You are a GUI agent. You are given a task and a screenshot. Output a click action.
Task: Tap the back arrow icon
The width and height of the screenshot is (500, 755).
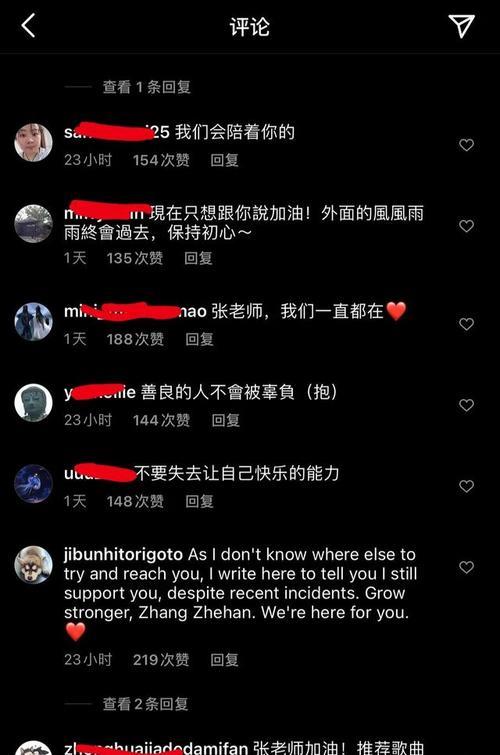pos(28,26)
